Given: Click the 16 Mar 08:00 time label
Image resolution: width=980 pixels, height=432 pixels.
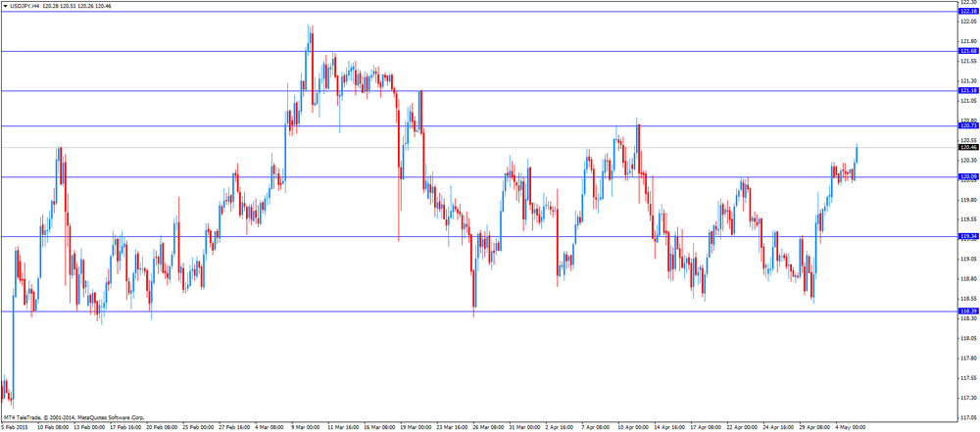Looking at the screenshot, I should point(379,428).
